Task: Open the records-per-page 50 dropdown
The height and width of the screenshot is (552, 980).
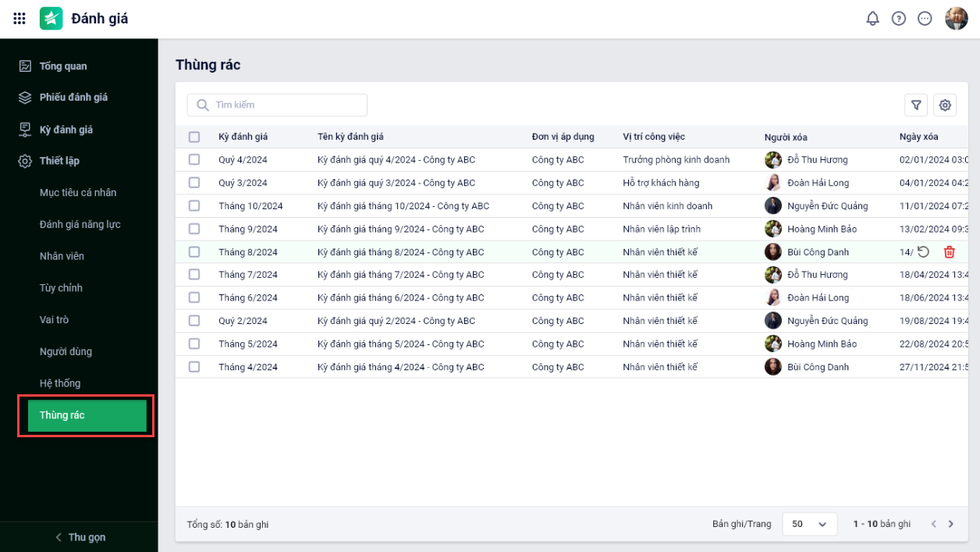Action: [809, 524]
